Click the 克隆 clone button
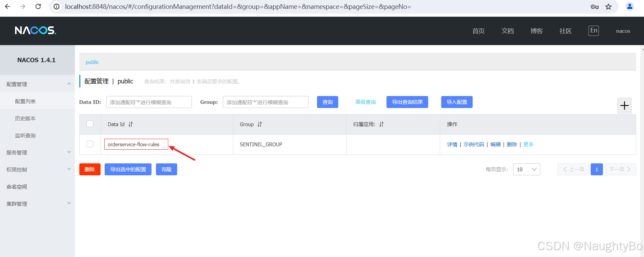Screen dimensions: 644x257 click(x=167, y=169)
